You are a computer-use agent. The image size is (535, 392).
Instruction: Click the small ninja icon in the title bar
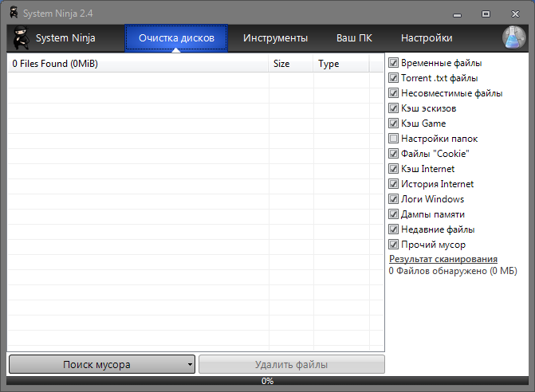[14, 13]
